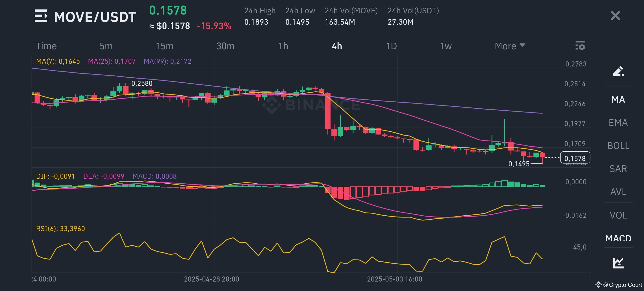The image size is (644, 291).
Task: Click the 0,1977 price axis label
Action: pos(575,123)
